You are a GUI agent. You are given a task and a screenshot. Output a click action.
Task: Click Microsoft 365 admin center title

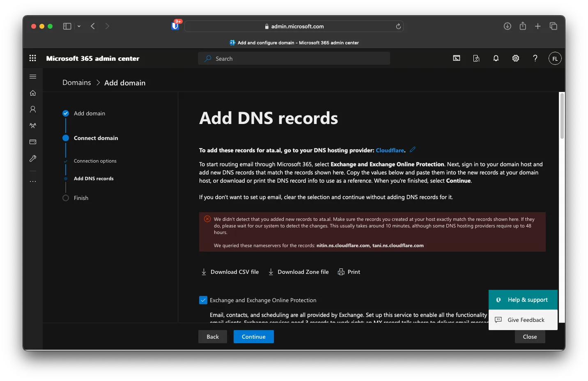(93, 58)
